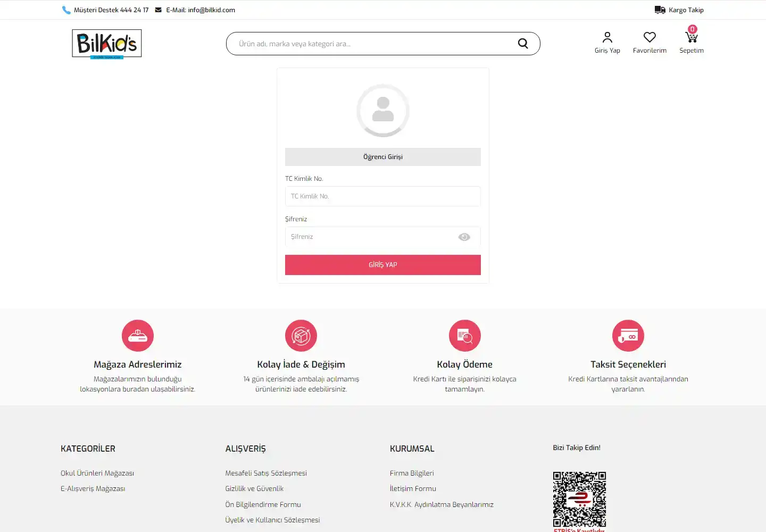Viewport: 766px width, 532px height.
Task: Open E-Alışveriş Mağazası link
Action: 93,488
